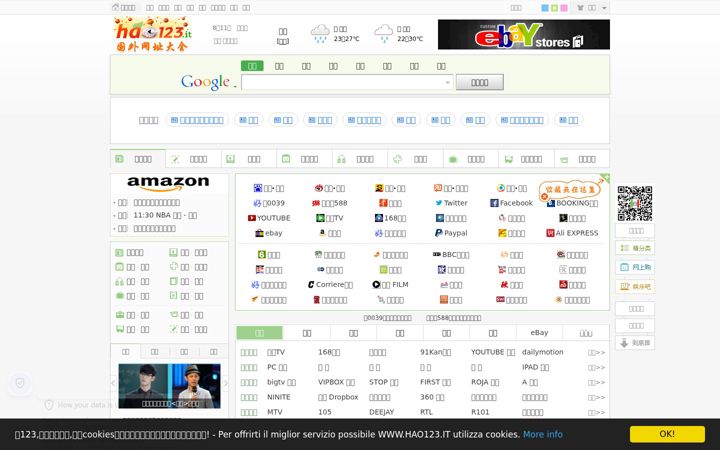
Task: Click the amazon logo in the left panel
Action: [168, 184]
